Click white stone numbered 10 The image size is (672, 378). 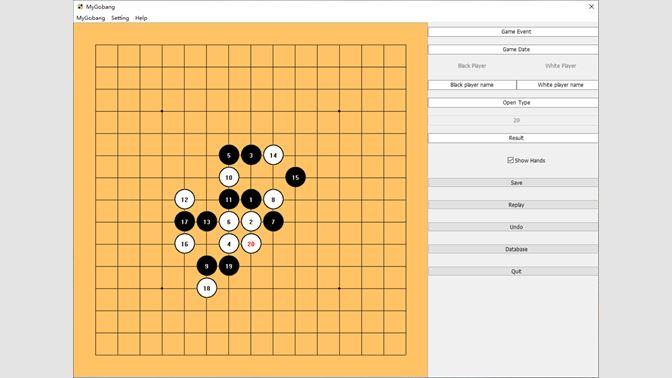pyautogui.click(x=229, y=177)
